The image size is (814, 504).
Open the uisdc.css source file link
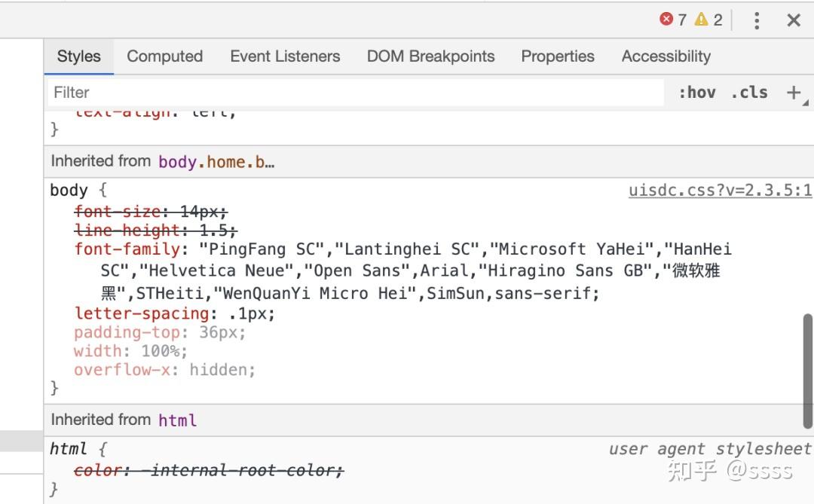pos(720,191)
